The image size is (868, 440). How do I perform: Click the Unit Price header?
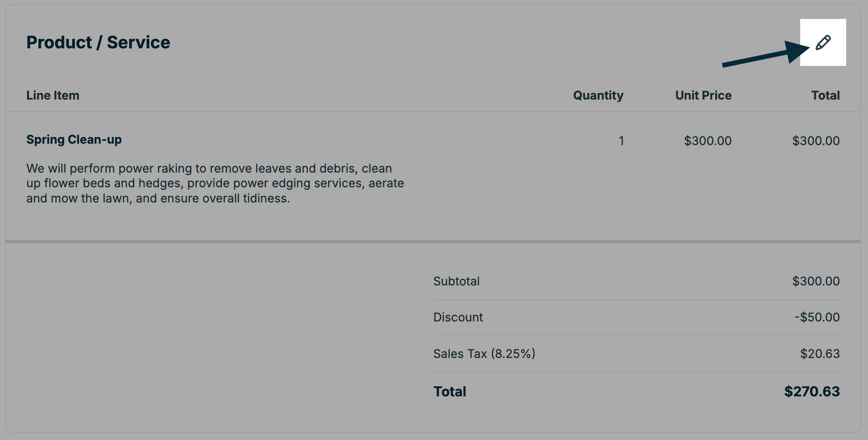(x=703, y=95)
